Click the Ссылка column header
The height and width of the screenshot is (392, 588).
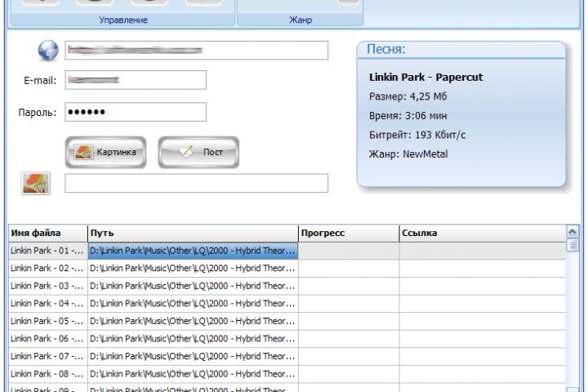[x=483, y=233]
